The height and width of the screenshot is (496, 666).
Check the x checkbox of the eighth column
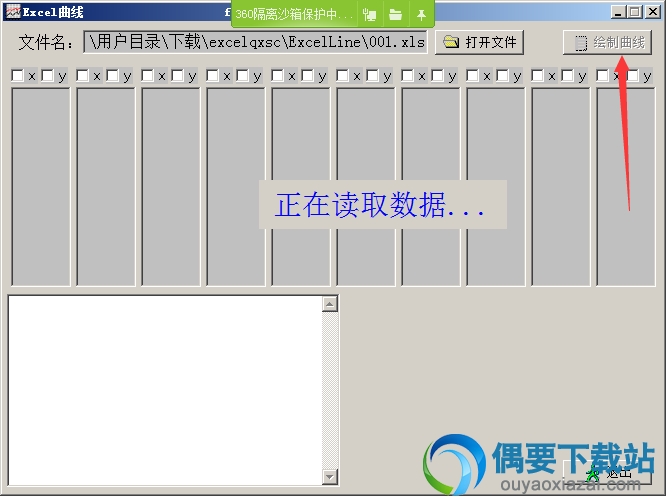pyautogui.click(x=472, y=76)
